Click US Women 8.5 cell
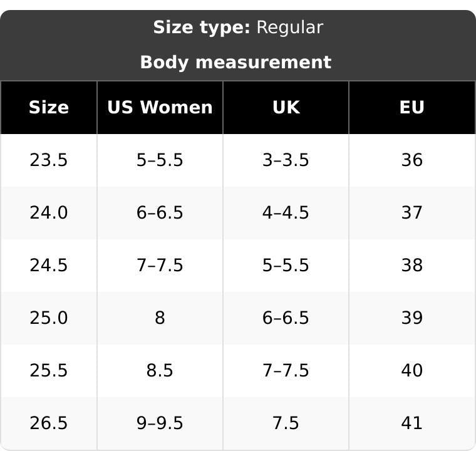Screen dimensions: 476x451 (x=160, y=371)
